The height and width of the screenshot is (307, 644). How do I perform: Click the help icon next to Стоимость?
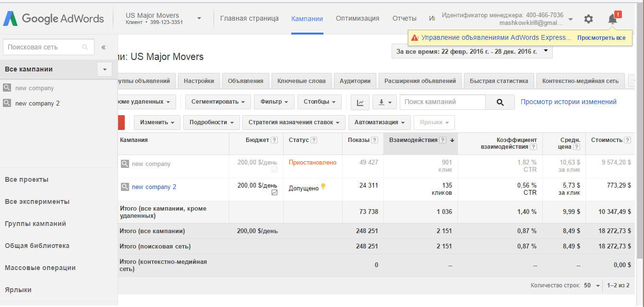(x=627, y=140)
